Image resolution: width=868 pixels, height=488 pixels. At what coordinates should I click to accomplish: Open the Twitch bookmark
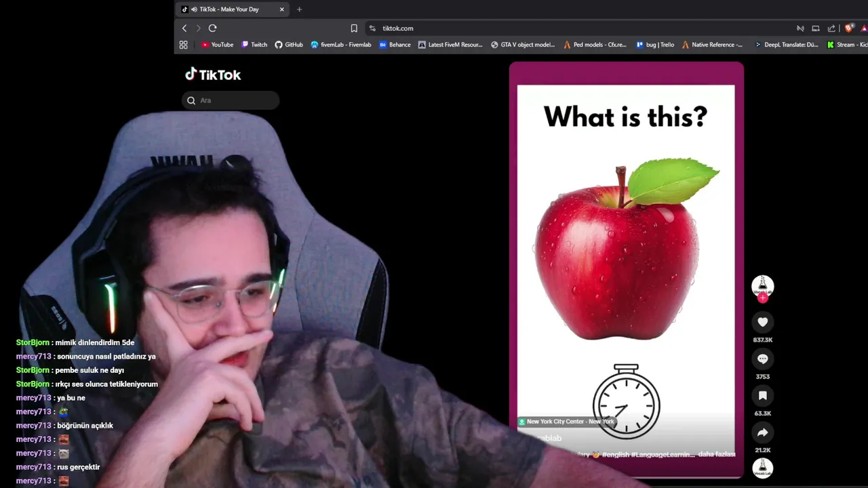[254, 45]
